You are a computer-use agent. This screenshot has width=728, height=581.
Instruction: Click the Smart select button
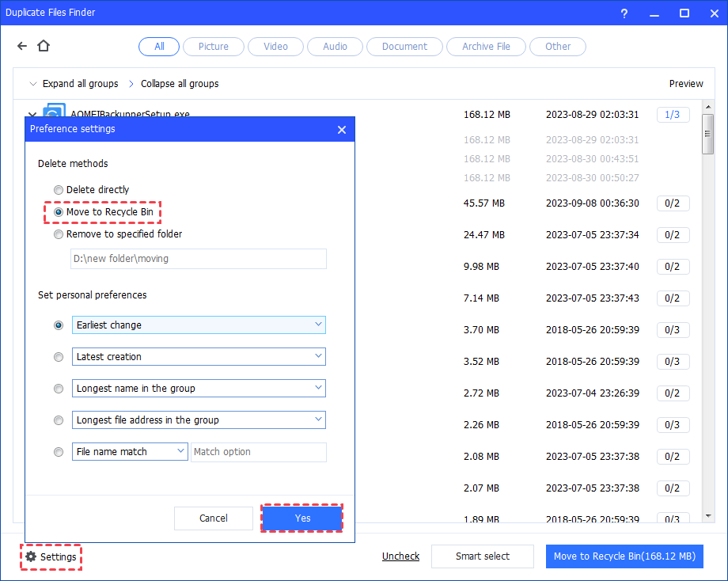click(483, 556)
